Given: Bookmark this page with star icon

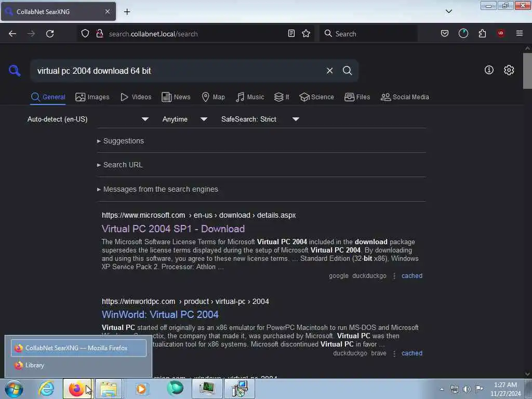Looking at the screenshot, I should point(306,34).
